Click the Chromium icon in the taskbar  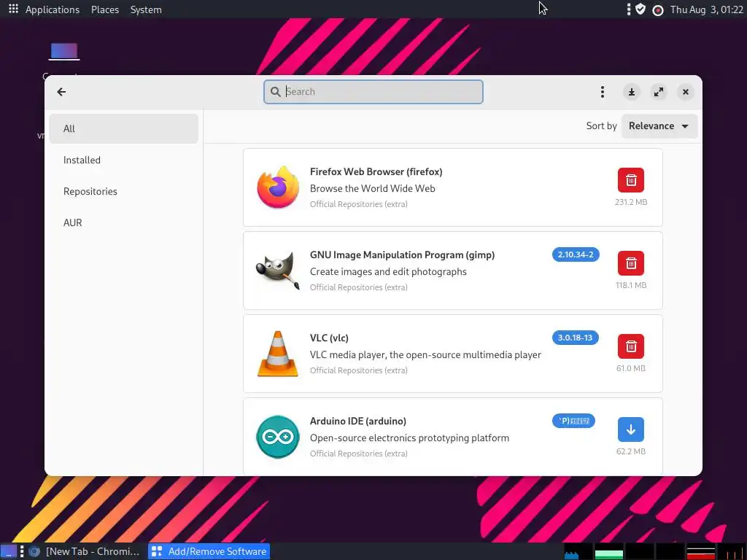[34, 552]
